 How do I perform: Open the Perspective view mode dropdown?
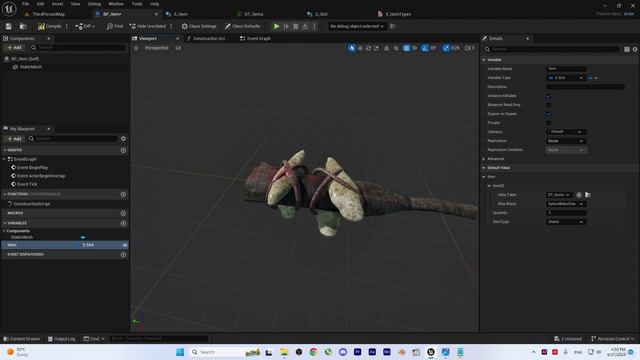[156, 48]
